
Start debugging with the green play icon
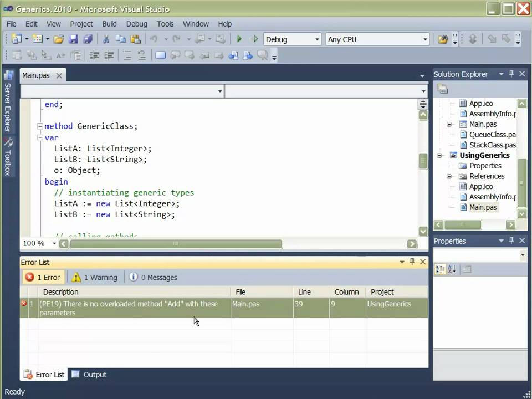click(239, 39)
